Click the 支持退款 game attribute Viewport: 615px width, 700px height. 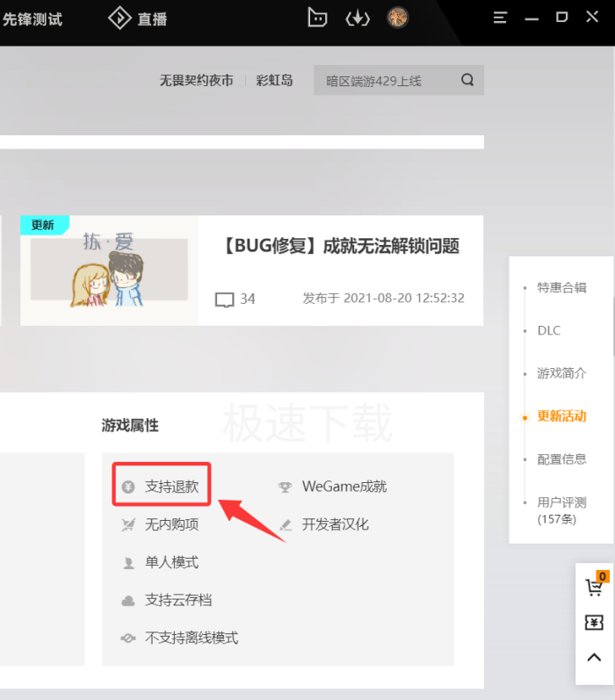pyautogui.click(x=171, y=487)
